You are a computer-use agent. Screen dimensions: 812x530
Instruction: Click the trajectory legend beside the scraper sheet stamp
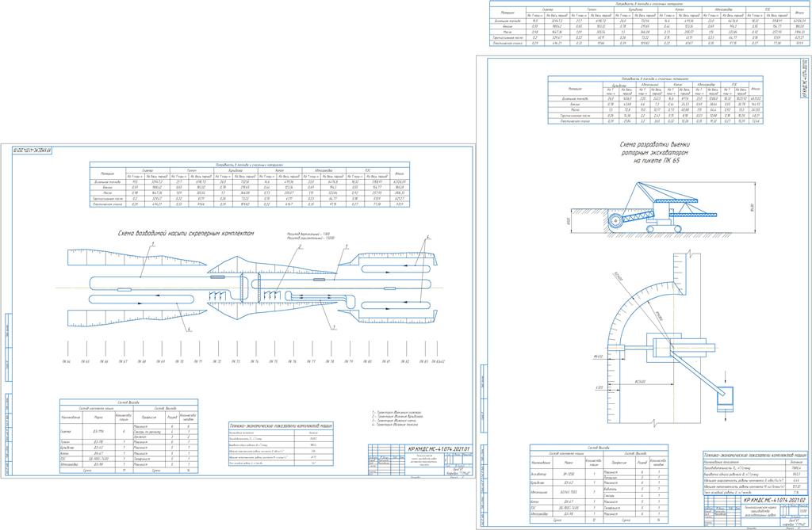(x=397, y=420)
